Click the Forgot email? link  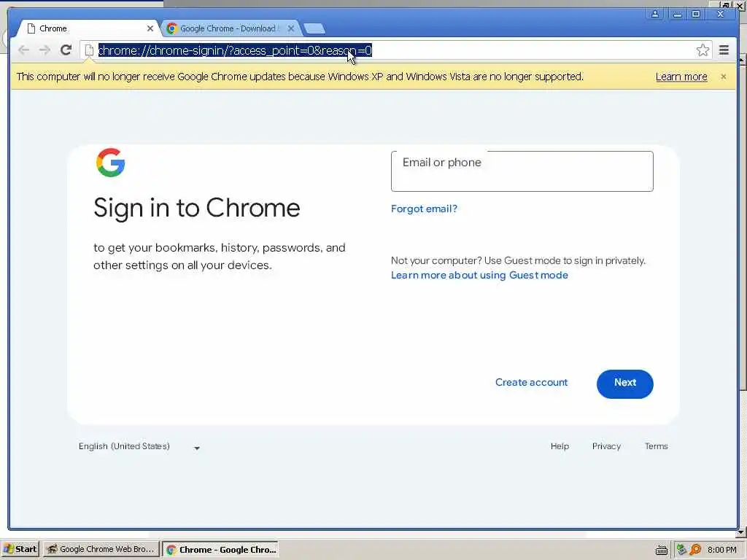pos(424,209)
